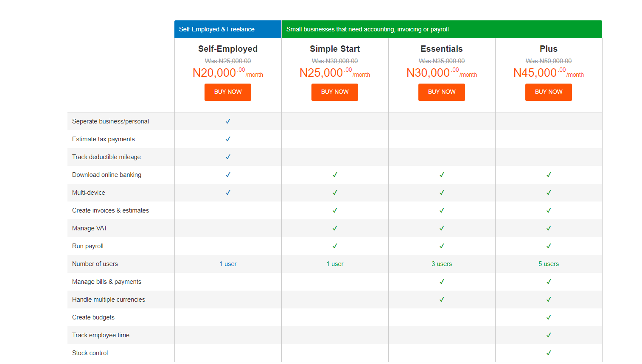Click BUY NOW under Self-Employed plan

pyautogui.click(x=228, y=92)
